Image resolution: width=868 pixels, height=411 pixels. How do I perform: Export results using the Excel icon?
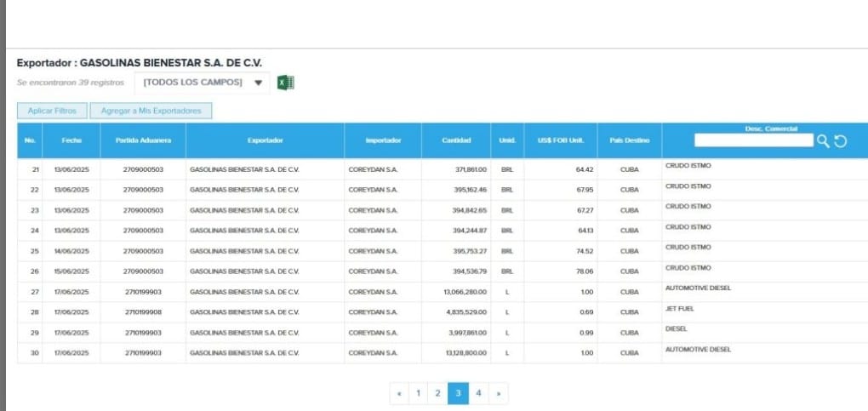pyautogui.click(x=286, y=83)
